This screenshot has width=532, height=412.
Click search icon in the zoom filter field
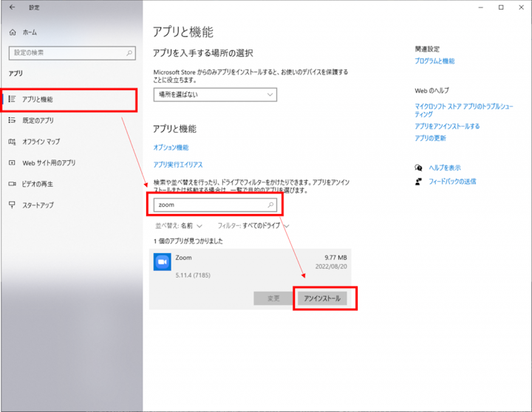270,205
